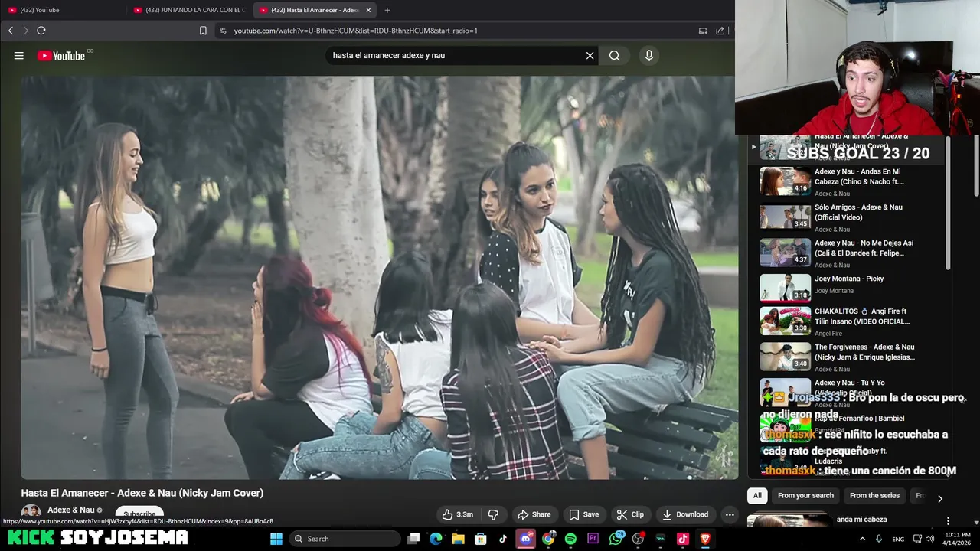The height and width of the screenshot is (551, 980).
Task: Click the Windows taskbar Search box
Action: 345,539
